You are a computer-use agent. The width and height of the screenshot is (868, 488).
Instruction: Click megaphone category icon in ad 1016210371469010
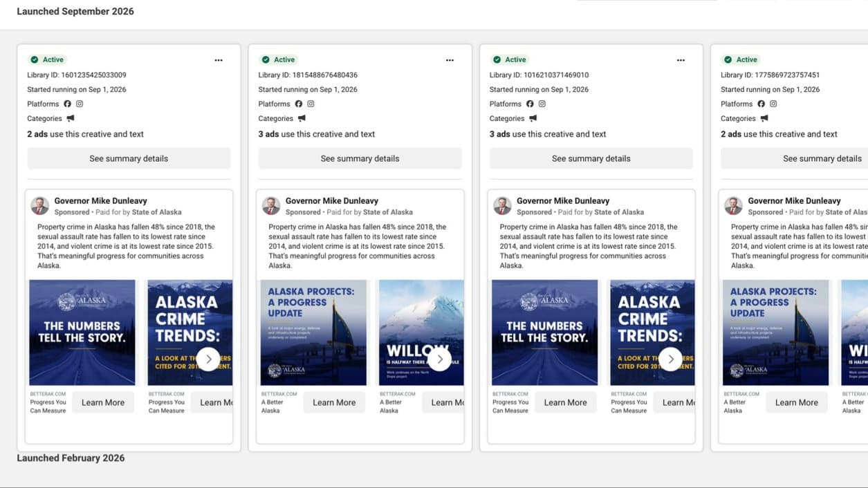coord(533,118)
